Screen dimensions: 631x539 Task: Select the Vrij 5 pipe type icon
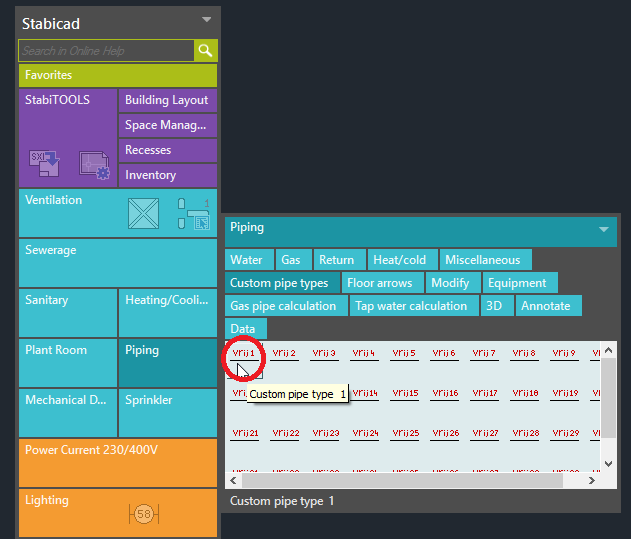(404, 354)
